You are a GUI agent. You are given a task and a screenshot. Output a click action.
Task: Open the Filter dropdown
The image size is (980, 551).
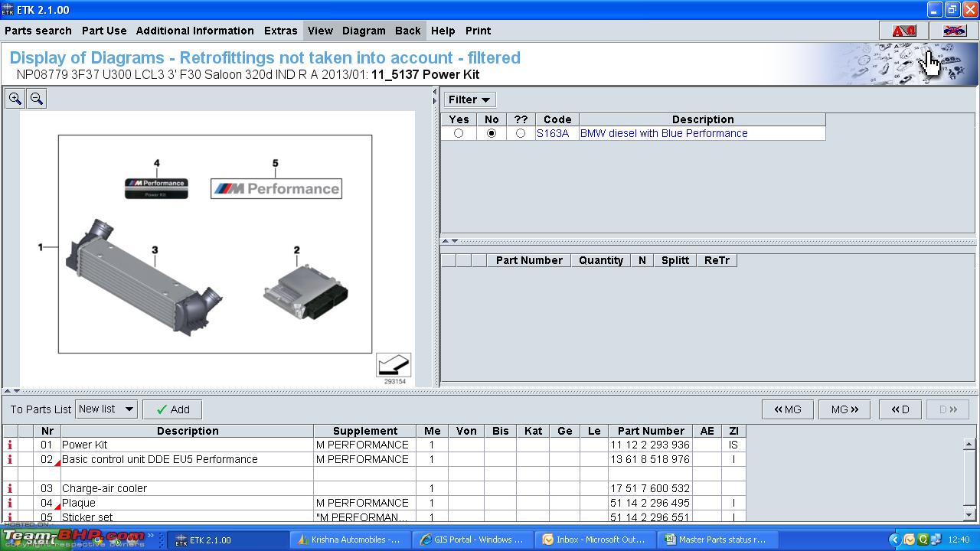469,99
